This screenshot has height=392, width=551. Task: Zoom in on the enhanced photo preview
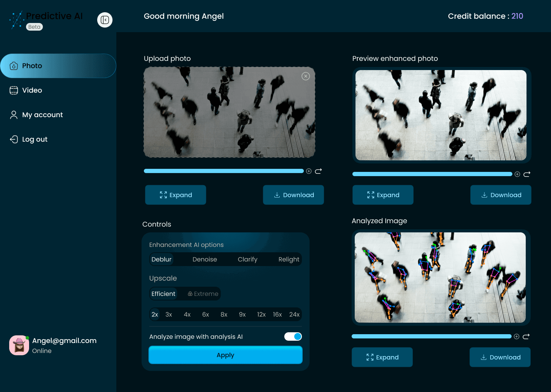point(517,174)
